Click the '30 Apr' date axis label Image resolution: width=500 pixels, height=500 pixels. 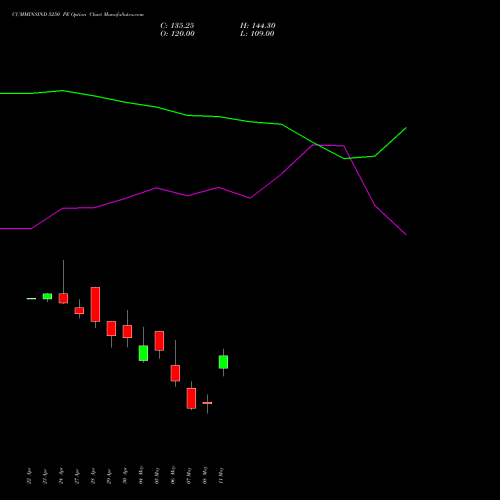point(125,476)
